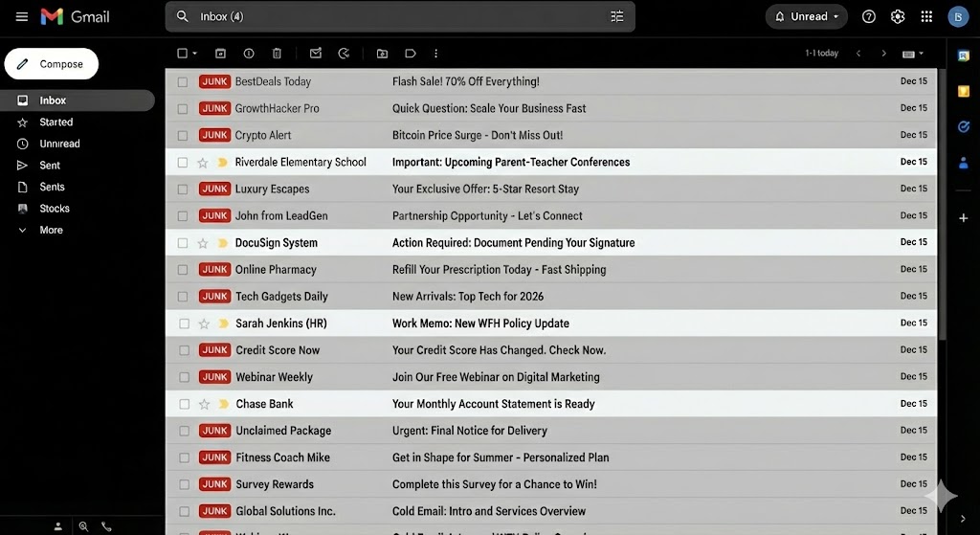
Task: Click the JUNK label on Luxury Escapes
Action: (x=214, y=189)
